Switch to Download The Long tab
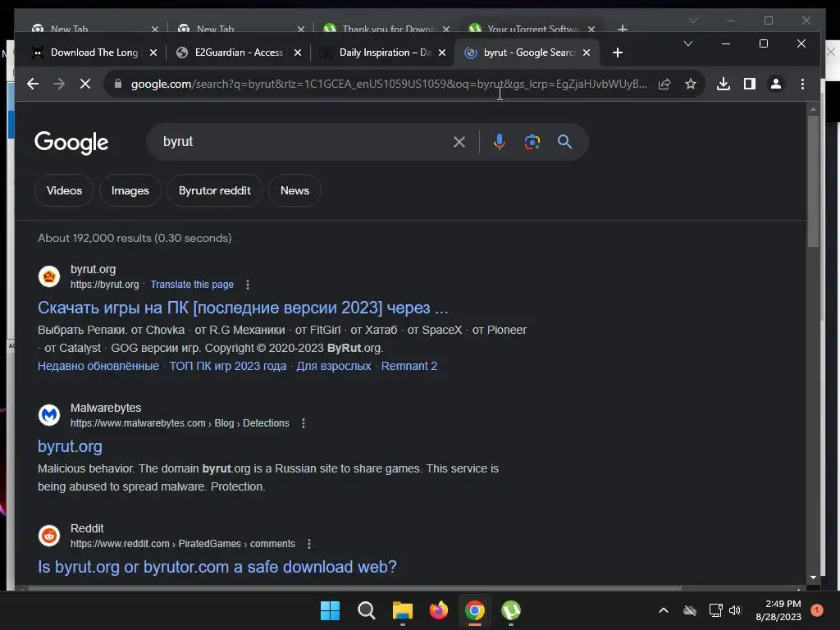840x630 pixels. [x=94, y=52]
